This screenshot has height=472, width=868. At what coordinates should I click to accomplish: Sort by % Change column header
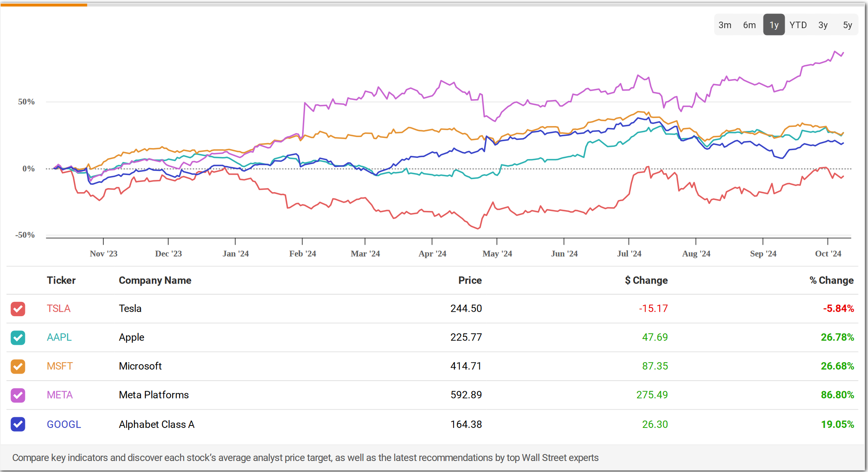(831, 280)
